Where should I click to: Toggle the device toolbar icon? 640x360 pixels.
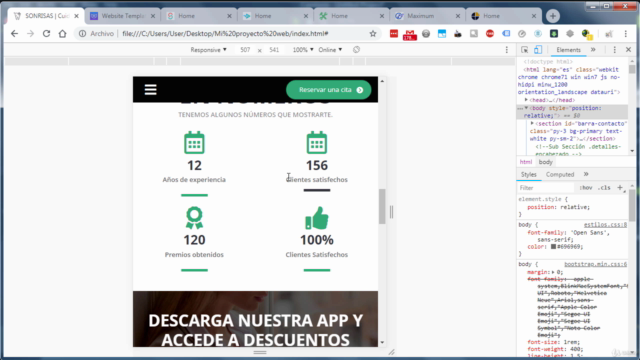click(x=538, y=50)
